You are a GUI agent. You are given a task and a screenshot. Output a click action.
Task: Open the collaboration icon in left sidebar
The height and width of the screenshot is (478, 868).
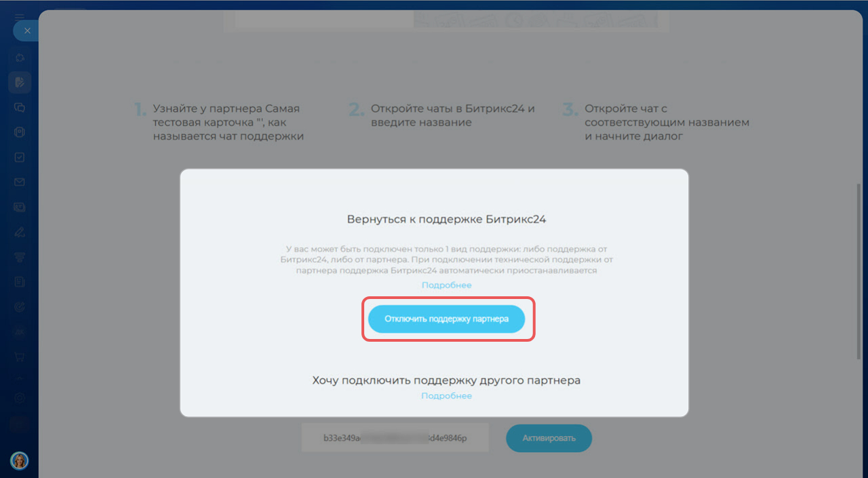pyautogui.click(x=20, y=58)
